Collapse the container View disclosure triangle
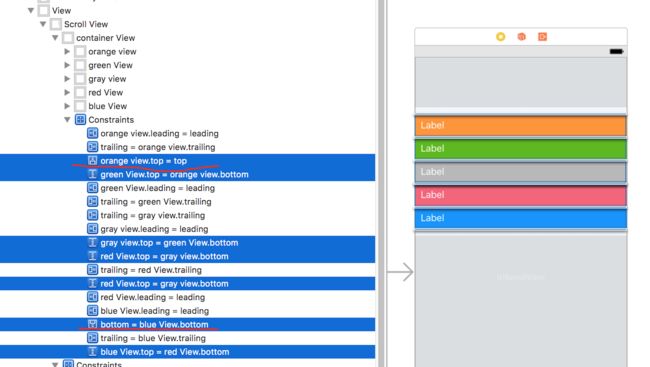Viewport: 650px width, 367px height. point(55,38)
